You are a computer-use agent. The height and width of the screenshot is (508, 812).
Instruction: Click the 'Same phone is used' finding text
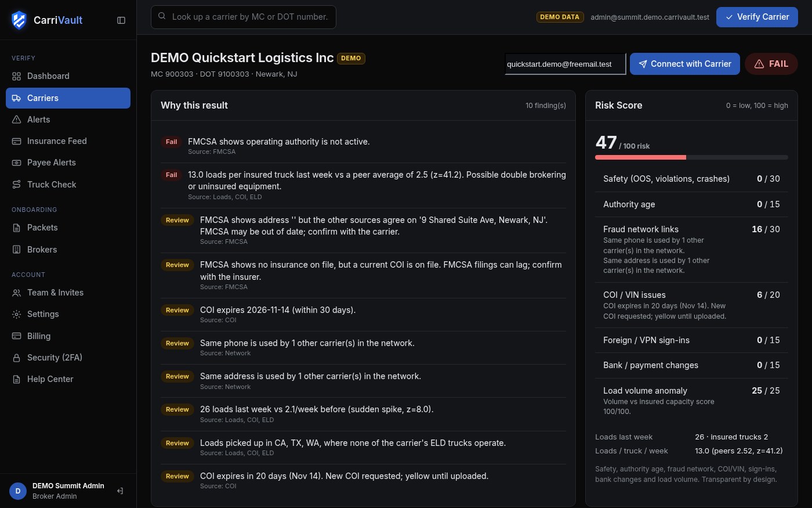point(307,343)
